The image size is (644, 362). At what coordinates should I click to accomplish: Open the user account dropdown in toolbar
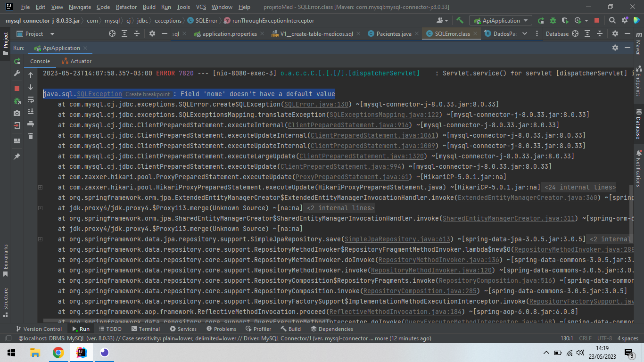[442, 20]
